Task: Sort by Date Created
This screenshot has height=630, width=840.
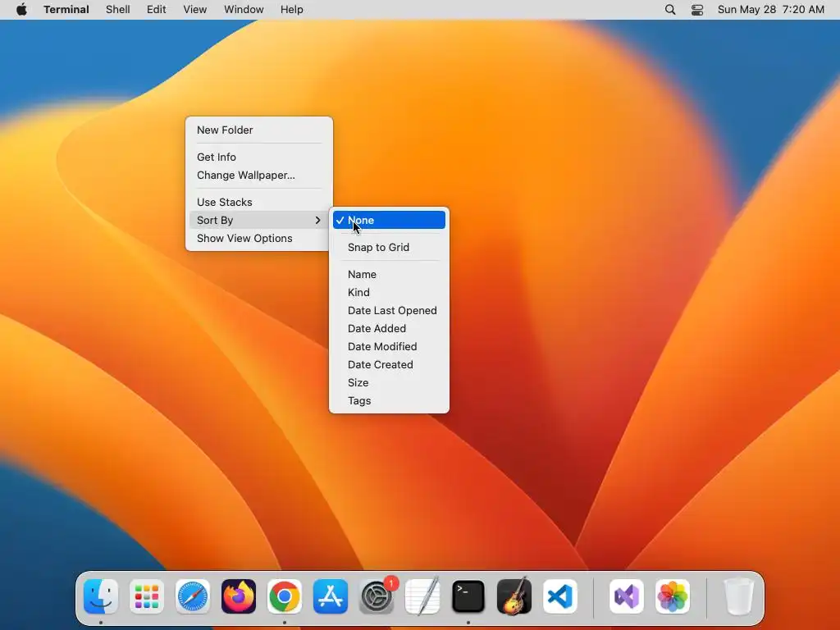Action: click(x=389, y=365)
